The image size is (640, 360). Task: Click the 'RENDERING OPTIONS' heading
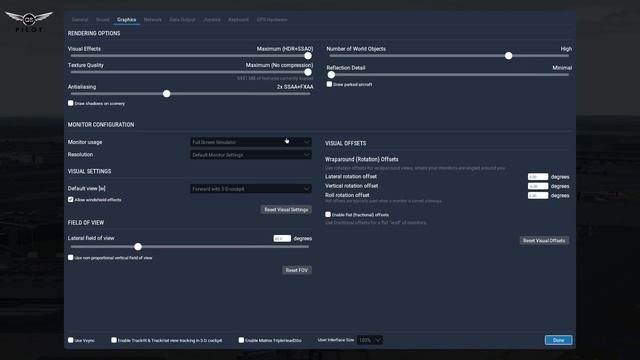94,33
